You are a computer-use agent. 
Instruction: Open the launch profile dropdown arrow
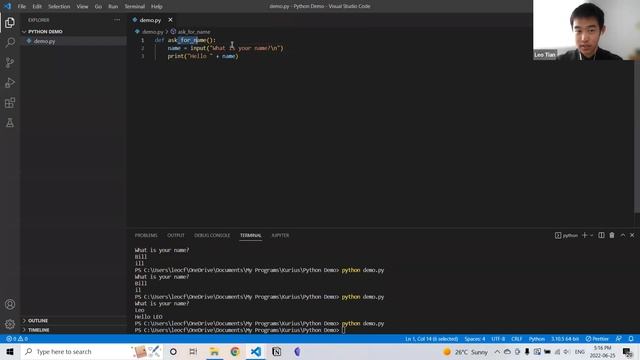point(591,236)
